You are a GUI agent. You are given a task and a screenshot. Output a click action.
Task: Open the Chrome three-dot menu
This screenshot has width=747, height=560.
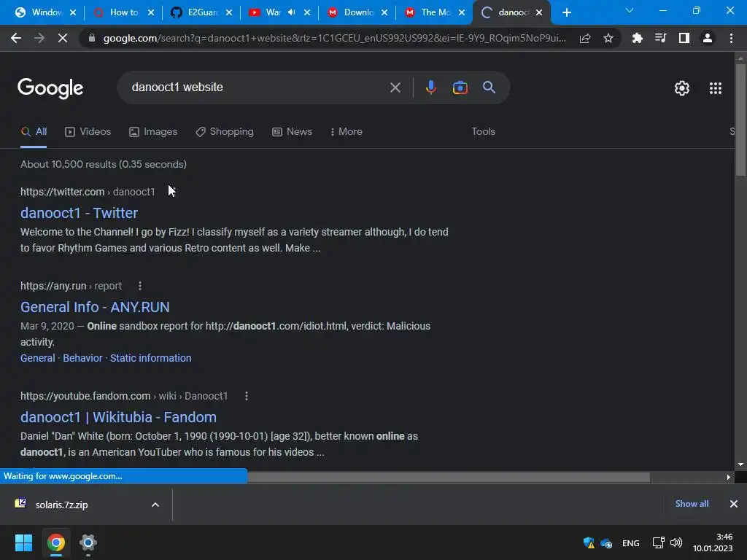(731, 38)
